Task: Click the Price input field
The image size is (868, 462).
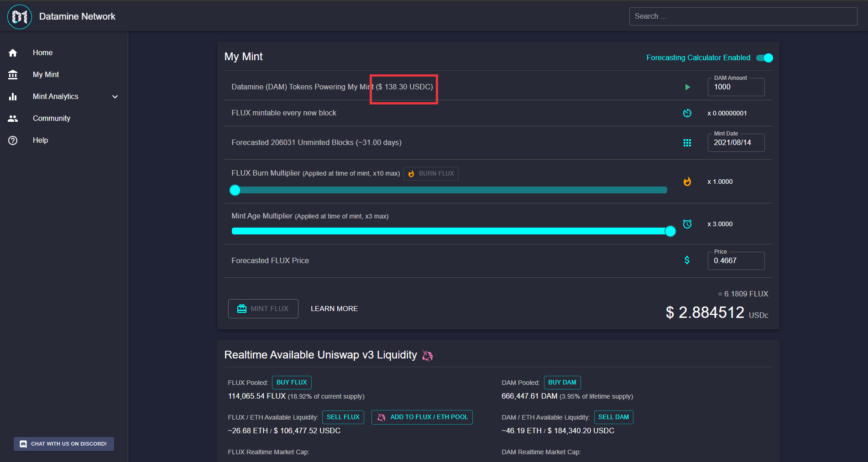Action: pyautogui.click(x=736, y=261)
